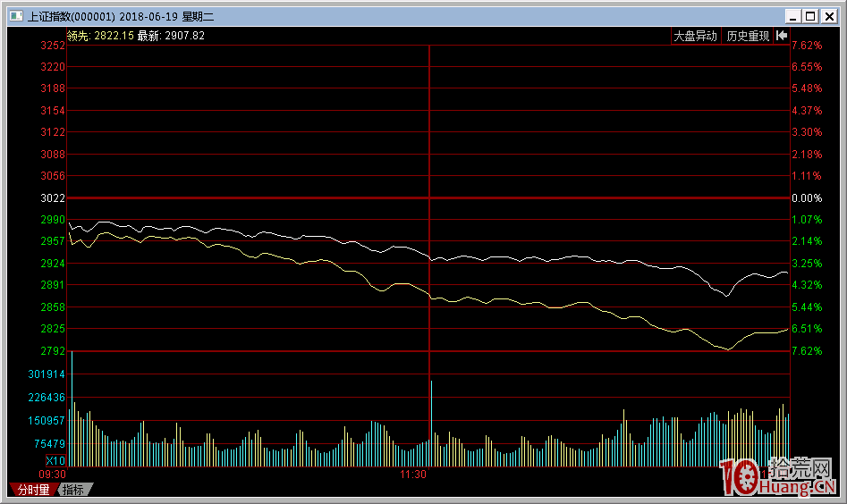Click the 历史重现 button
The width and height of the screenshot is (847, 504).
click(748, 36)
